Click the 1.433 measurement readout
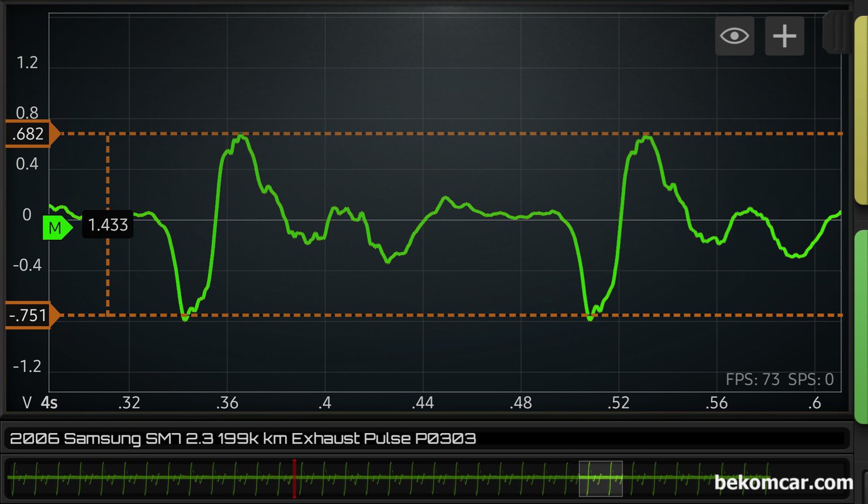The image size is (868, 504). [108, 225]
